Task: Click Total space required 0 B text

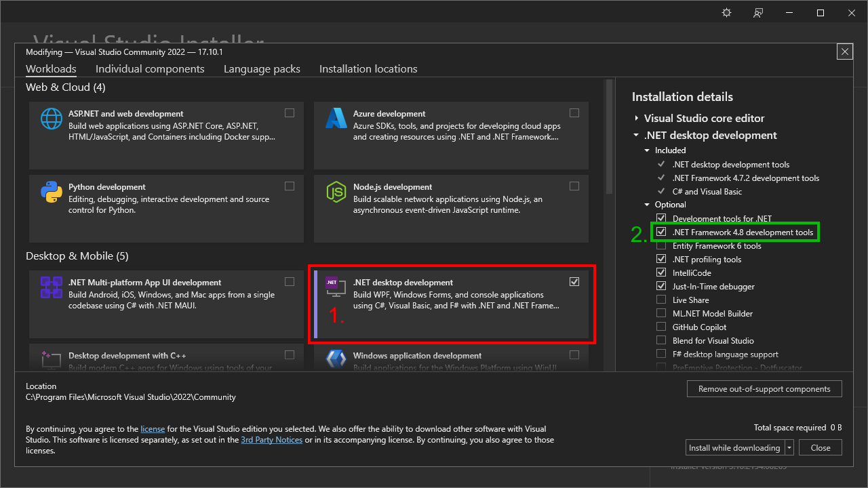Action: point(797,428)
